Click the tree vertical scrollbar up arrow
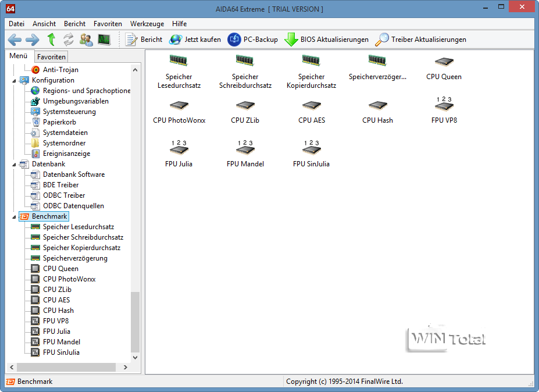This screenshot has height=392, width=539. coord(135,70)
